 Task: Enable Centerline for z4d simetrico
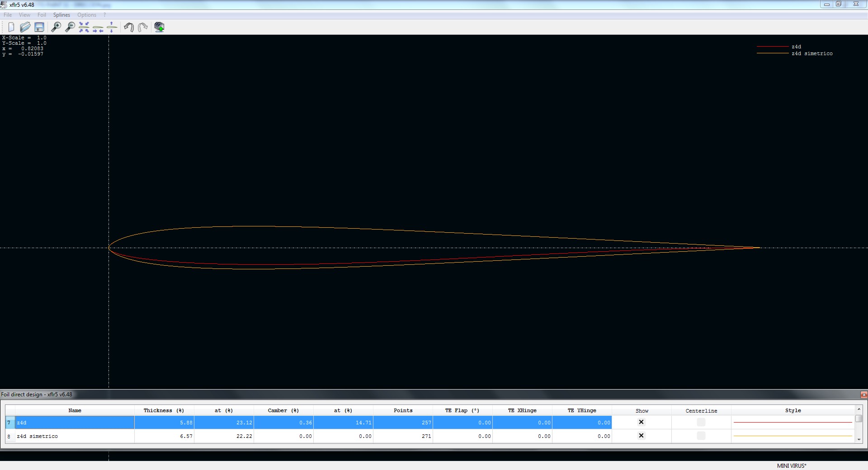click(701, 436)
